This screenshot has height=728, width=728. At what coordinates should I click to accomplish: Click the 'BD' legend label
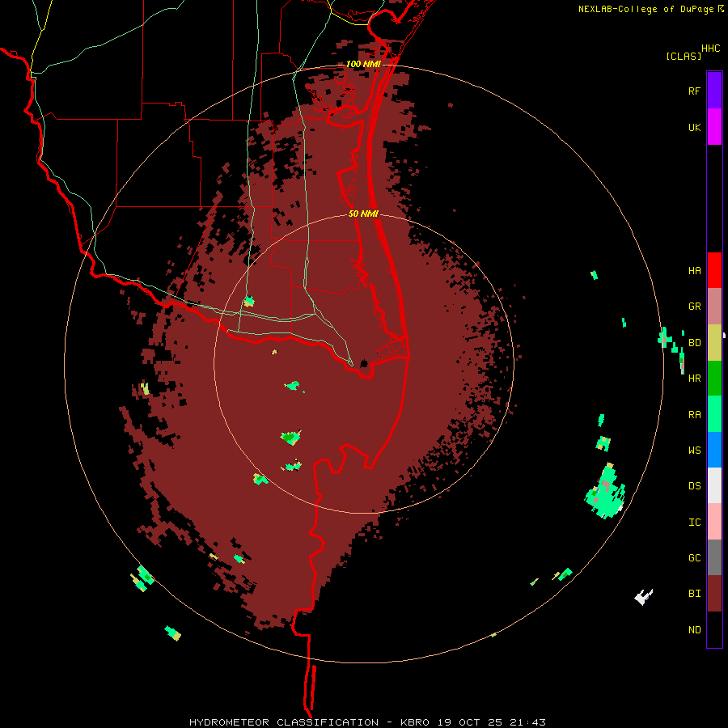point(694,343)
